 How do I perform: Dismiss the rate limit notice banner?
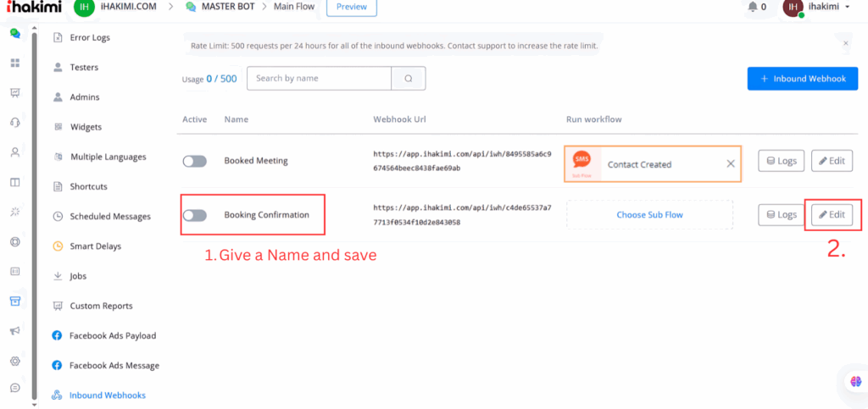tap(845, 42)
